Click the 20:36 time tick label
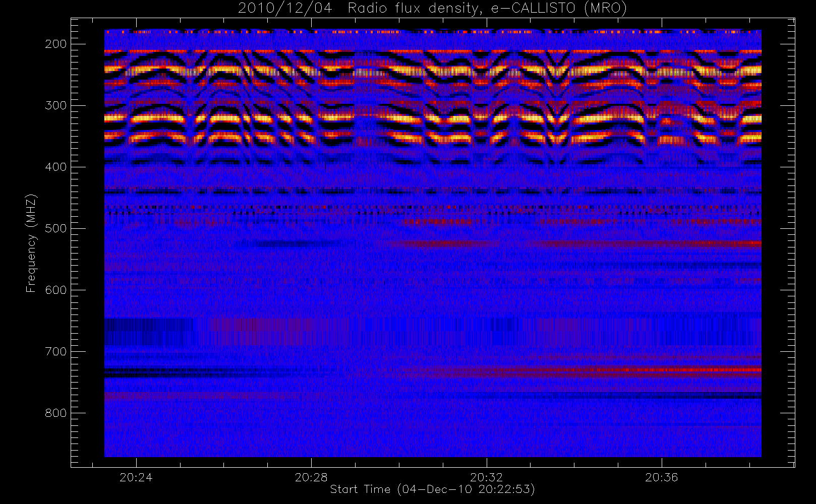The image size is (816, 504). tap(662, 477)
